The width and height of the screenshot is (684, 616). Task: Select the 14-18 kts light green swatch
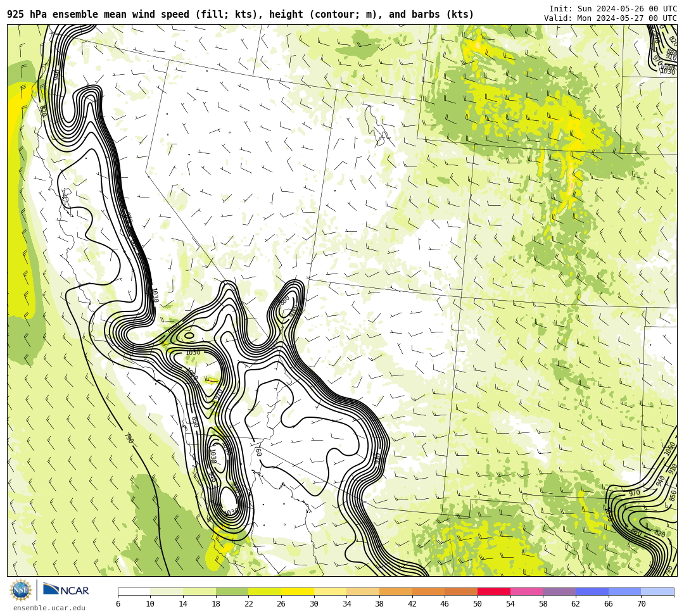point(199,591)
